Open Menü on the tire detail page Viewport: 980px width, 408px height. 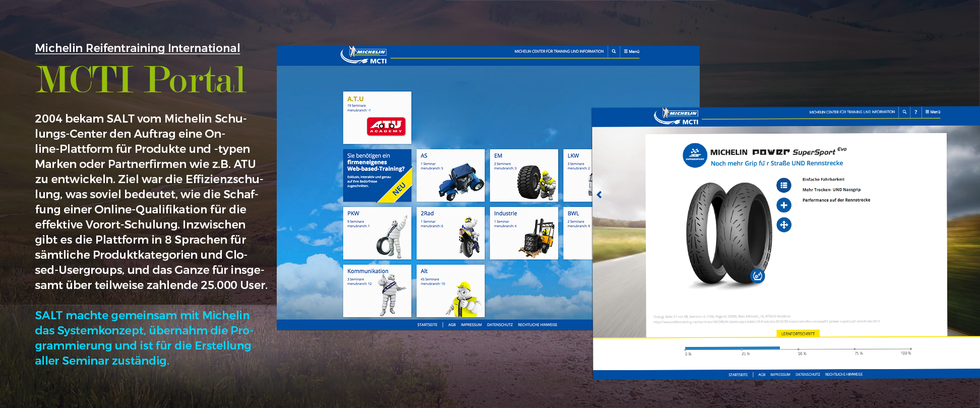pos(933,112)
